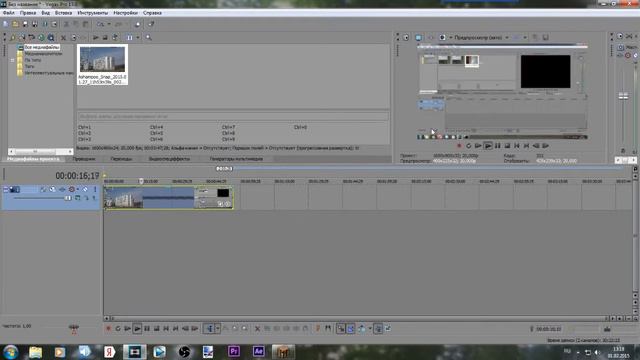Viewport: 640px width, 360px height.
Task: Click the video event on the timeline
Action: (x=169, y=198)
